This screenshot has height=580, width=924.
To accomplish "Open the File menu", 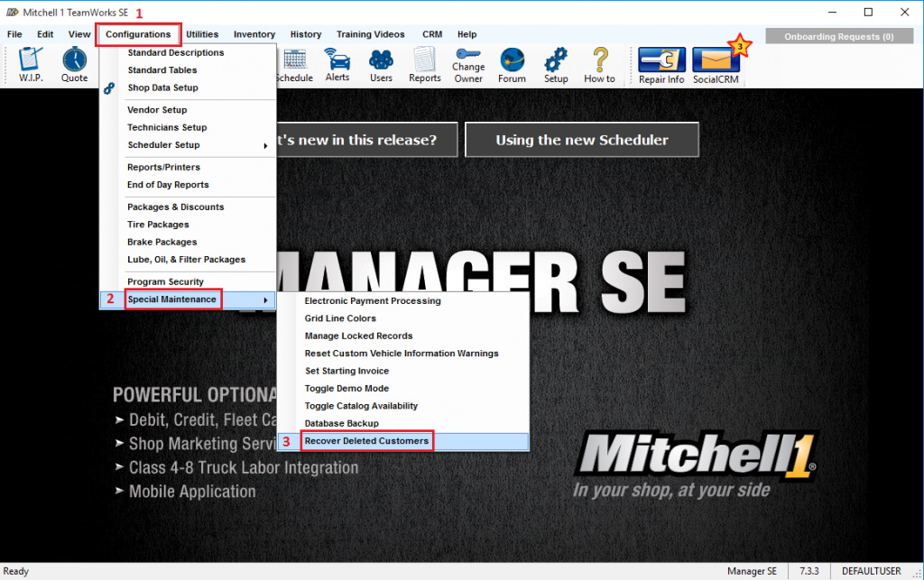I will [x=14, y=34].
